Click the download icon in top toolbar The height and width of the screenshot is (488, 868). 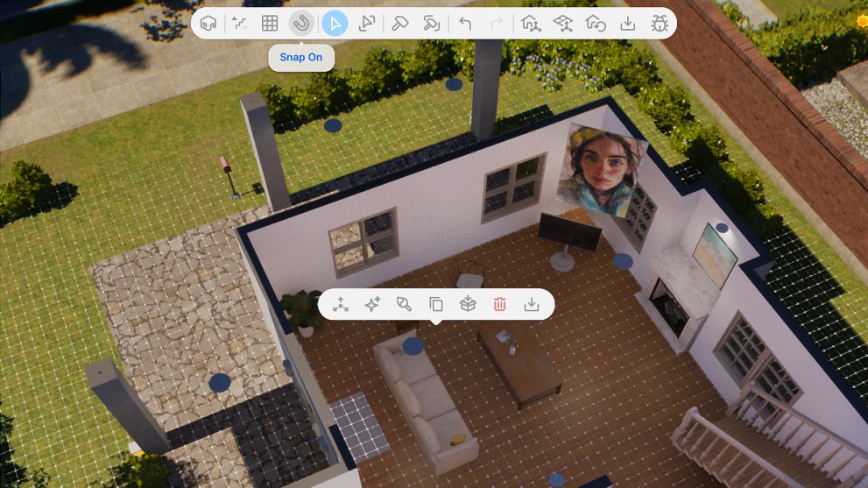[x=627, y=24]
